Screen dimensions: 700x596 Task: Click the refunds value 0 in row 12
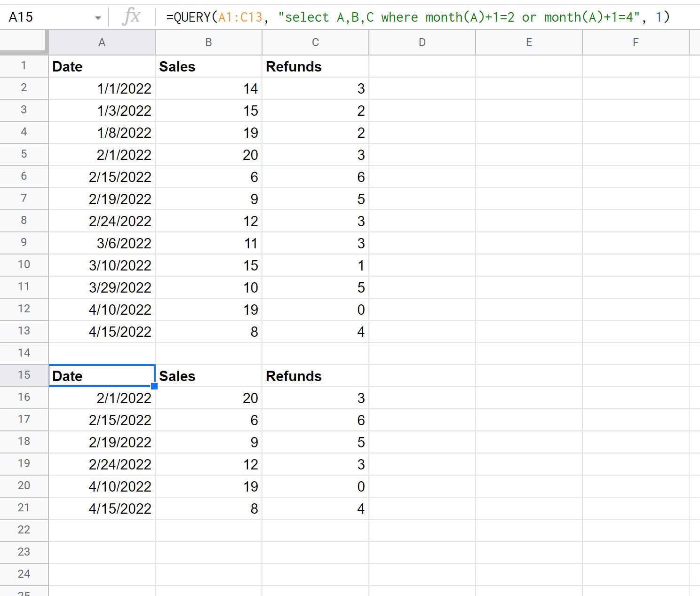tap(315, 310)
